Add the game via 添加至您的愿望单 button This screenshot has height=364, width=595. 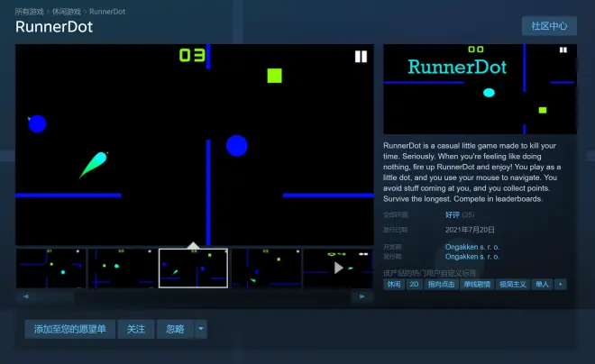69,329
